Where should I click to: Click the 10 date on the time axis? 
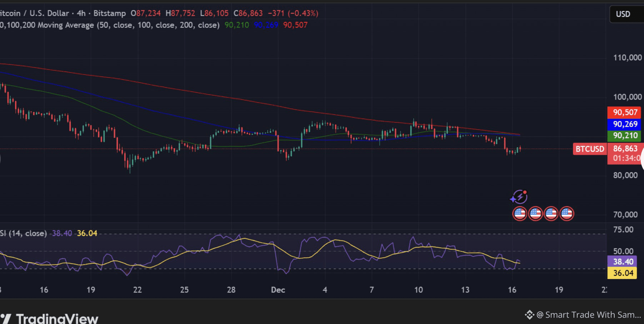click(x=418, y=290)
